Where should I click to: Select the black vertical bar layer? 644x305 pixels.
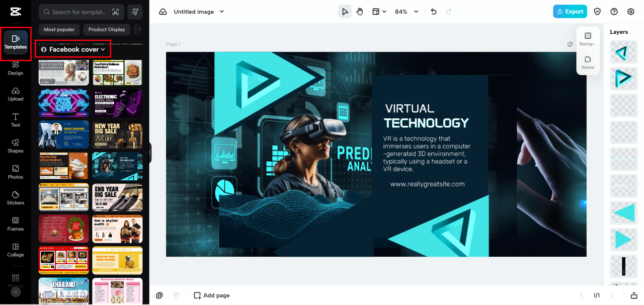(624, 266)
